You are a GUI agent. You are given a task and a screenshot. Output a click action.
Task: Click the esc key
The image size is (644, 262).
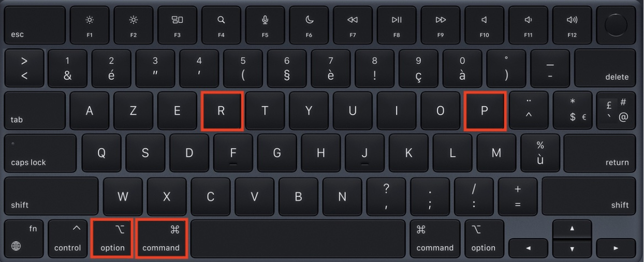click(35, 25)
